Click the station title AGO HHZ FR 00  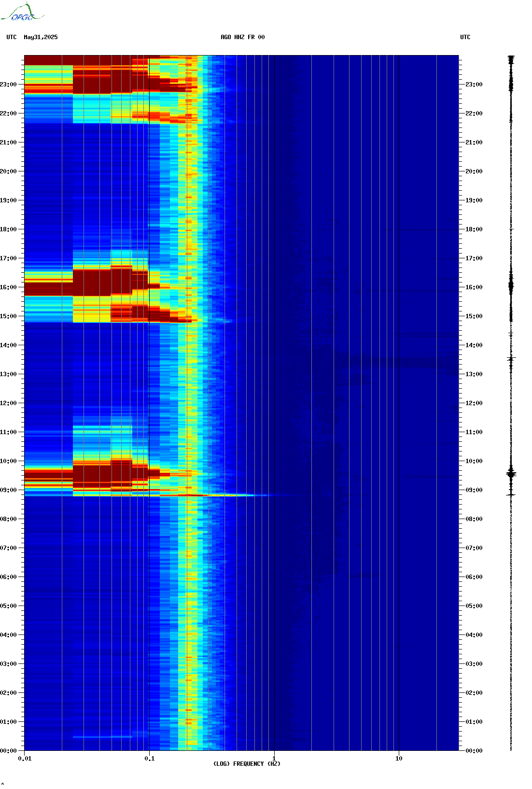(243, 37)
